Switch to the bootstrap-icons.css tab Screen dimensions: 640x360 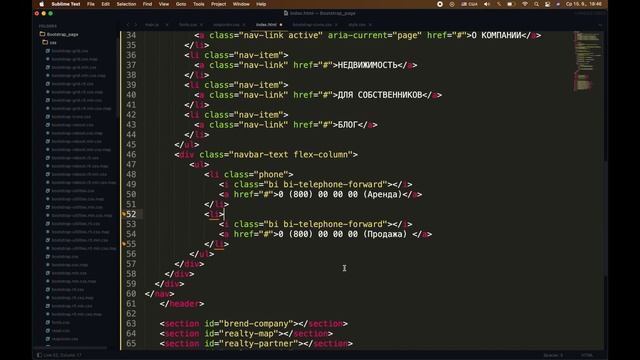click(x=312, y=25)
